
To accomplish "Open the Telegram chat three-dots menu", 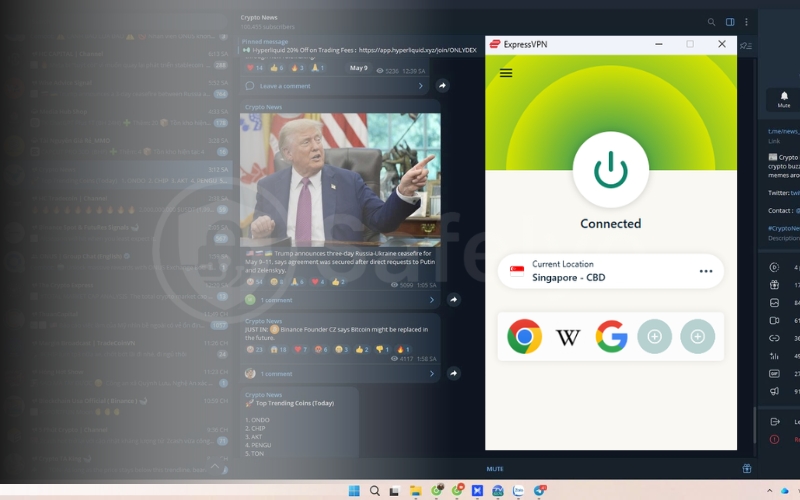I will pos(746,22).
